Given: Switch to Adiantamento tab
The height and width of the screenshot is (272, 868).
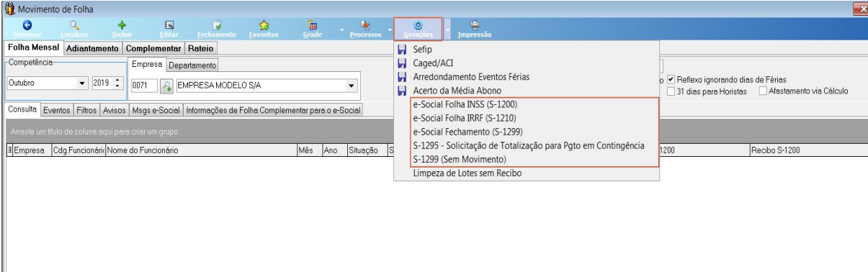Looking at the screenshot, I should tap(92, 48).
